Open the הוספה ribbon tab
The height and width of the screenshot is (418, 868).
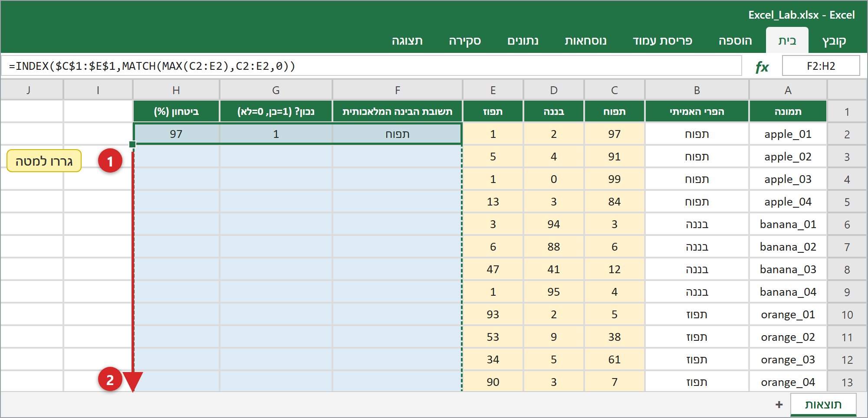coord(735,41)
